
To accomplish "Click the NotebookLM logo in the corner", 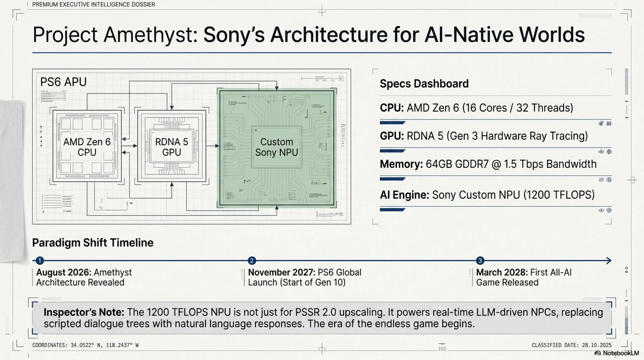I will point(616,353).
